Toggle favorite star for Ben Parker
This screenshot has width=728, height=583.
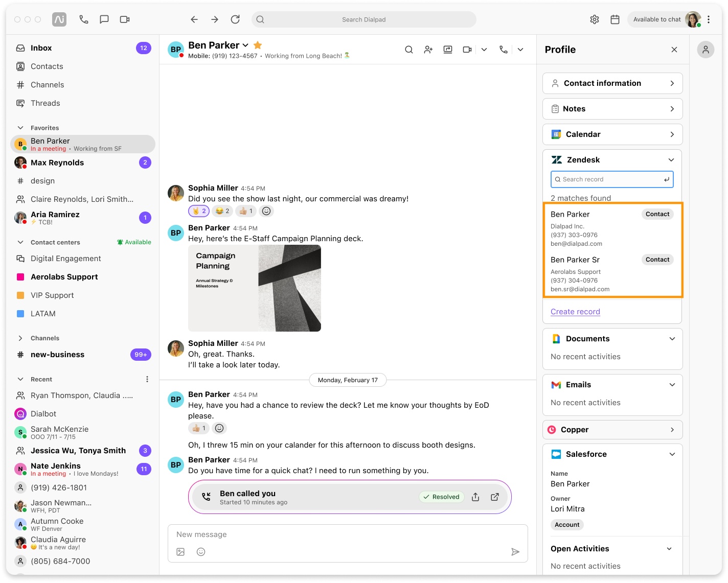click(x=258, y=45)
